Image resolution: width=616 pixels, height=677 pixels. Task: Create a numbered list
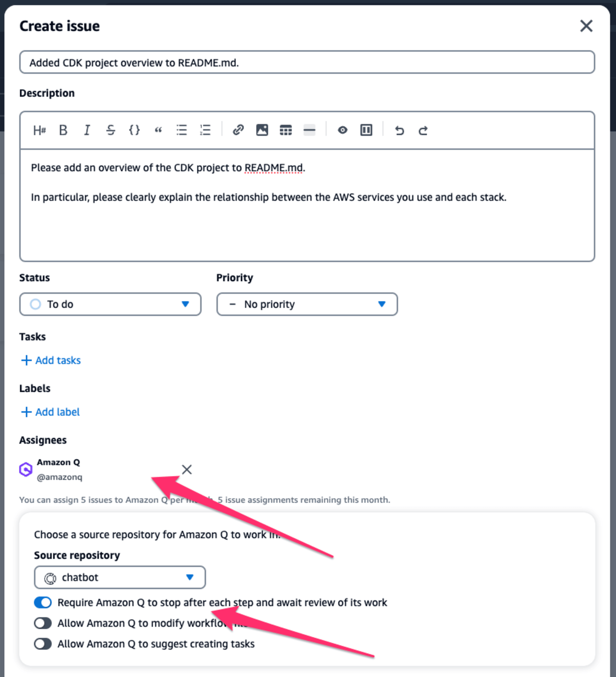pyautogui.click(x=205, y=130)
